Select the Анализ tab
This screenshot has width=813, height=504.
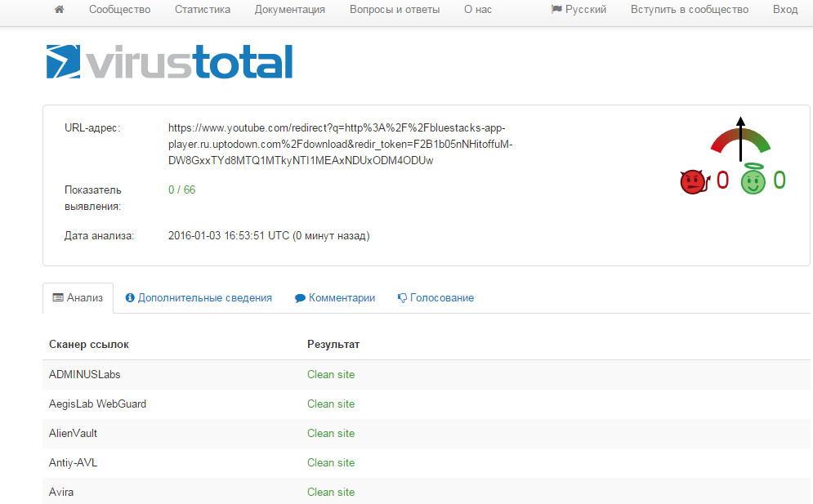[x=78, y=297]
